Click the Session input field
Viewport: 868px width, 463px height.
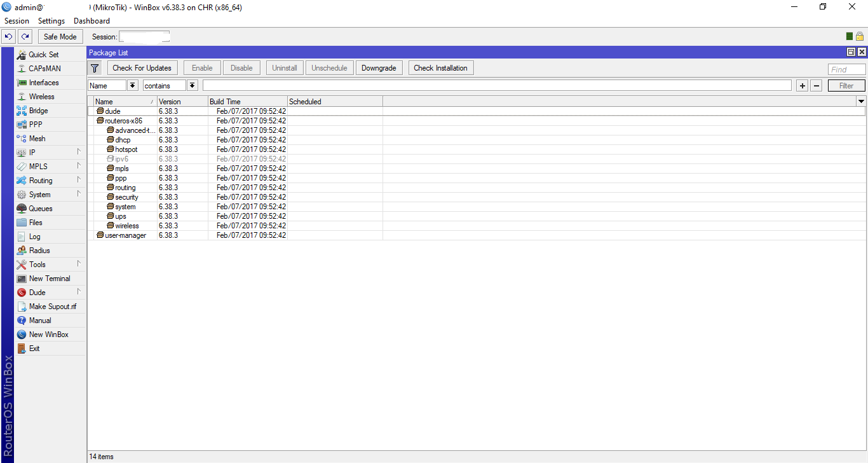(144, 36)
